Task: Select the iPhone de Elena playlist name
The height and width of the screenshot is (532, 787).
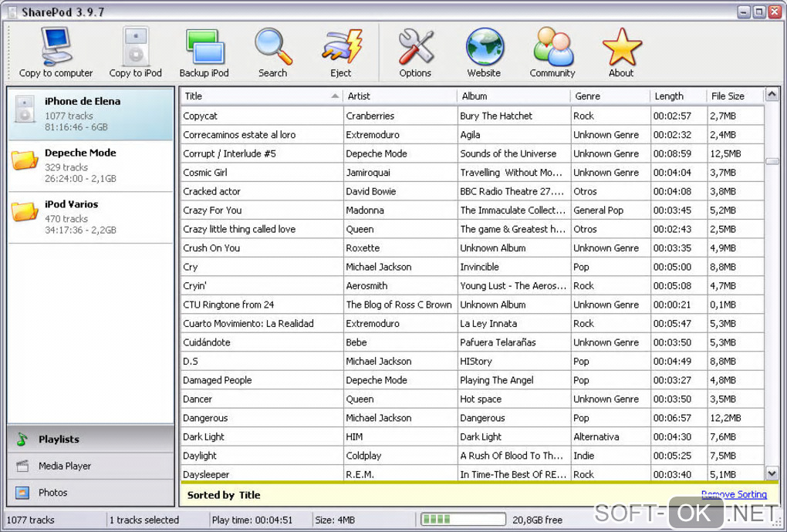Action: pyautogui.click(x=83, y=101)
